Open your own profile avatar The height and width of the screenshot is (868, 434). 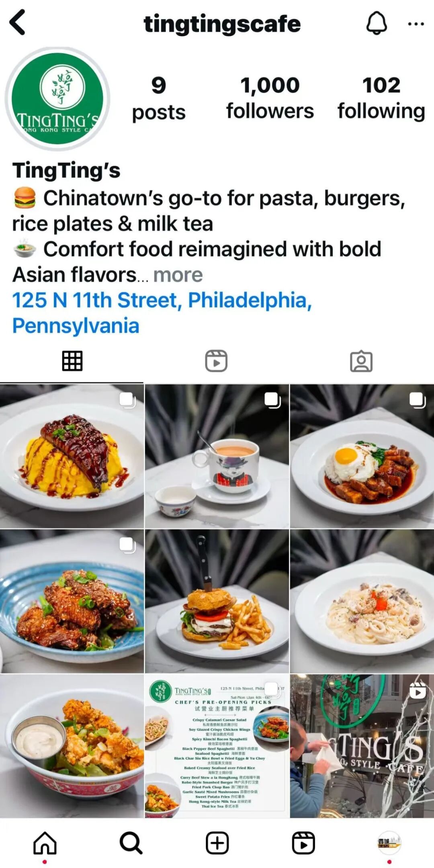(389, 843)
